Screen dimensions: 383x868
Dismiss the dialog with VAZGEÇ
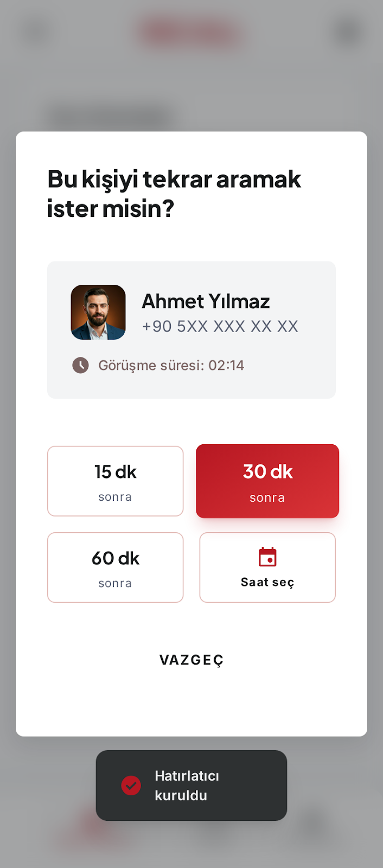click(191, 660)
